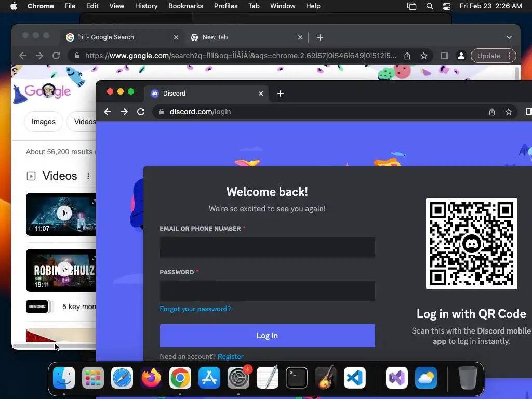This screenshot has width=532, height=399.
Task: Open Launchpad from the dock
Action: click(93, 378)
